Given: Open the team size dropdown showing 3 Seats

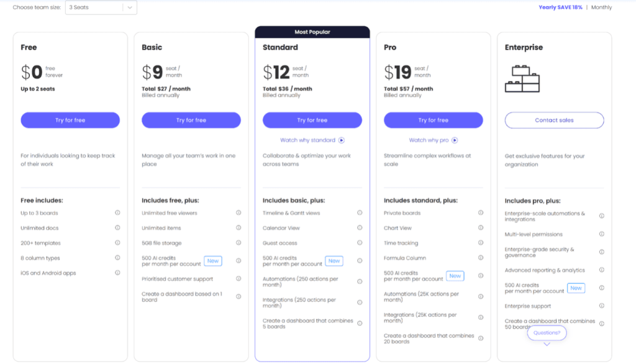Looking at the screenshot, I should click(99, 7).
